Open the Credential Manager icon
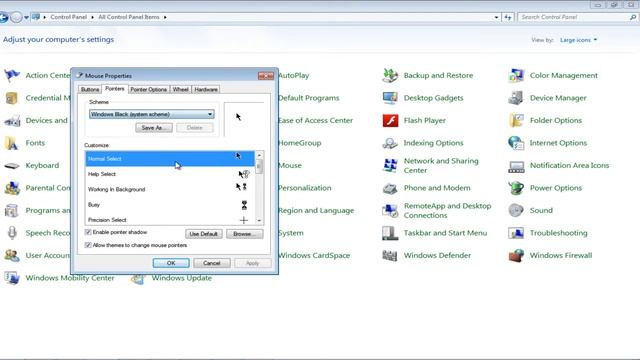The image size is (640, 360). pos(12,98)
